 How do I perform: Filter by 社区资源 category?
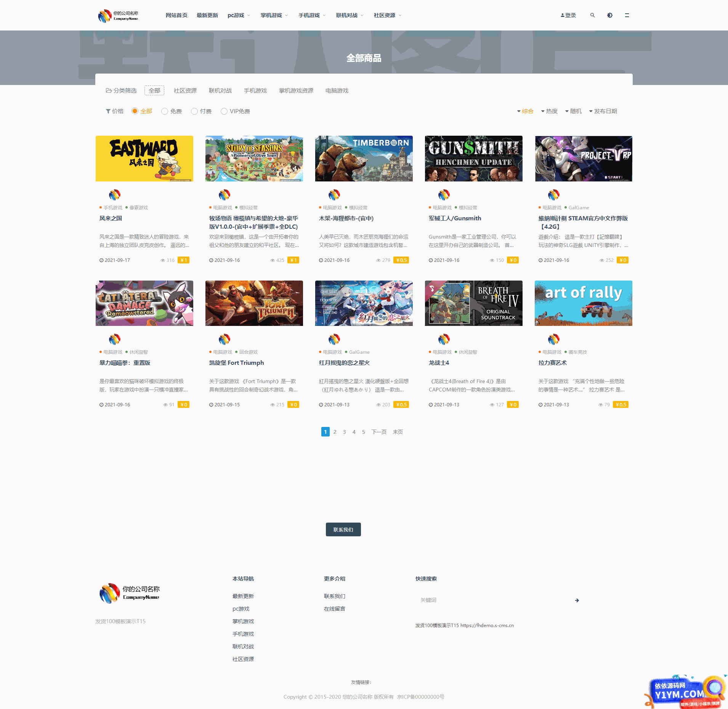tap(185, 91)
